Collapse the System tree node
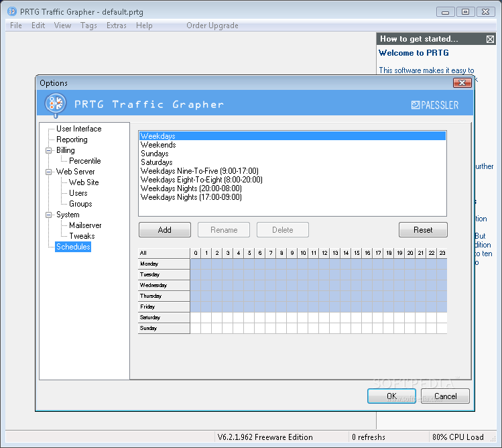 49,215
